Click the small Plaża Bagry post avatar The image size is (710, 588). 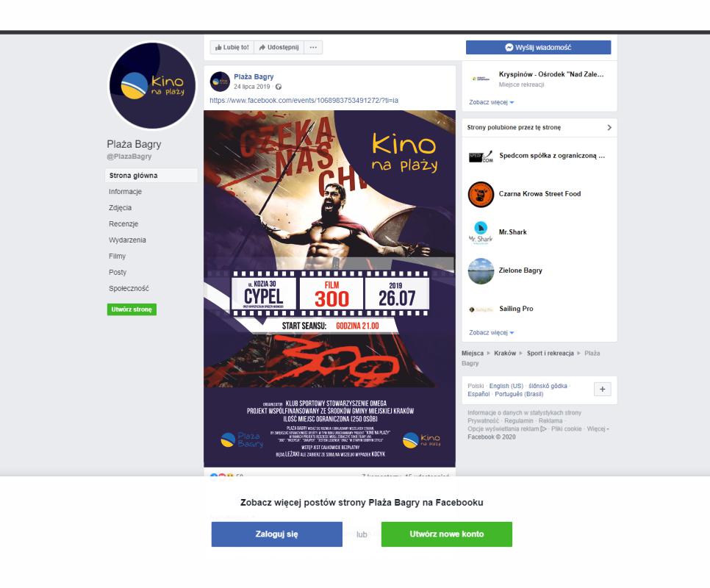[x=220, y=82]
